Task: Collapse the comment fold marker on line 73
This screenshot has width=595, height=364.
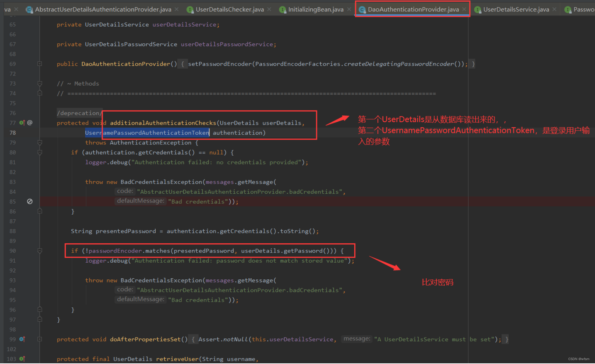Action: [x=40, y=83]
